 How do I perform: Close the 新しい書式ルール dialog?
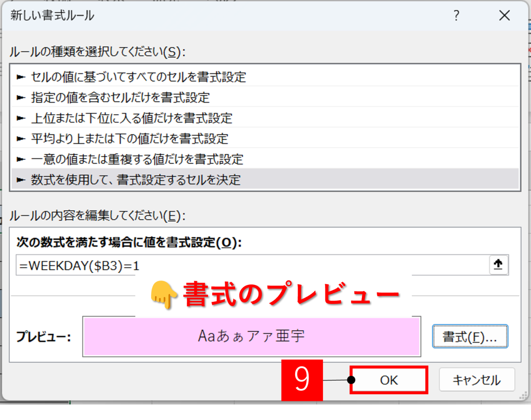point(504,16)
